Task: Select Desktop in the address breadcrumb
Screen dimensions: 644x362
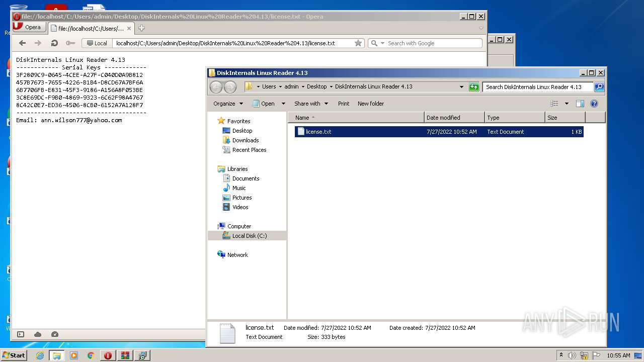Action: click(316, 86)
